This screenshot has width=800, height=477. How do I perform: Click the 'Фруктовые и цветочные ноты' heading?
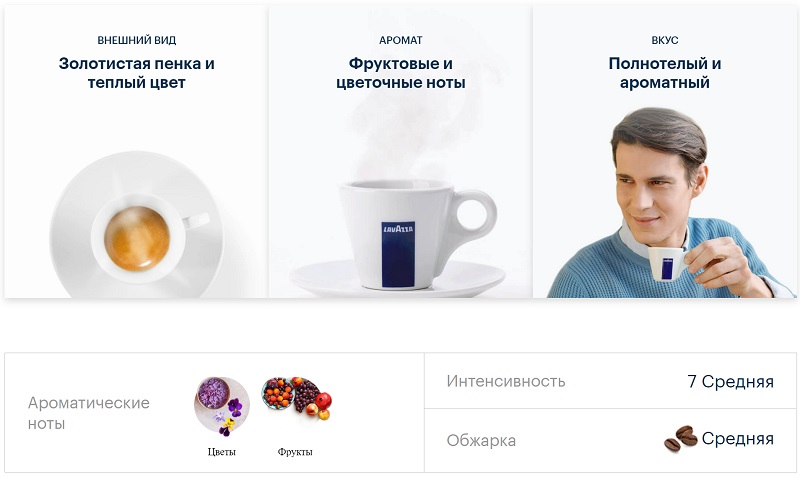point(401,73)
